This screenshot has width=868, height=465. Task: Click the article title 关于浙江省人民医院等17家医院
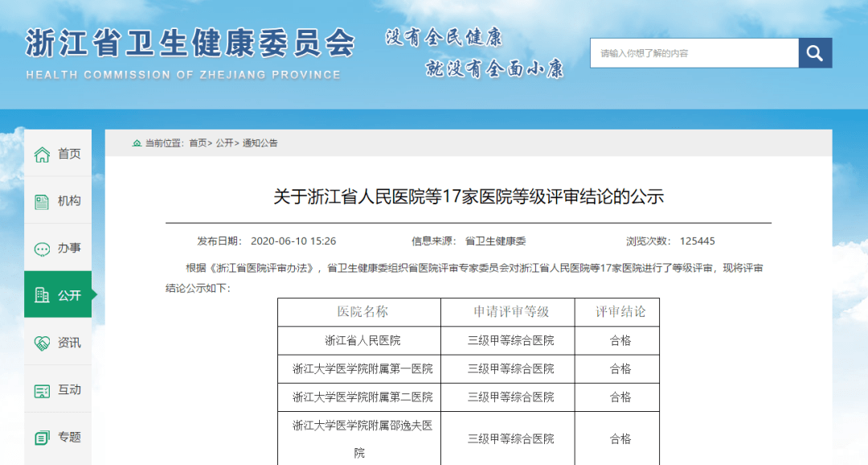tap(469, 197)
